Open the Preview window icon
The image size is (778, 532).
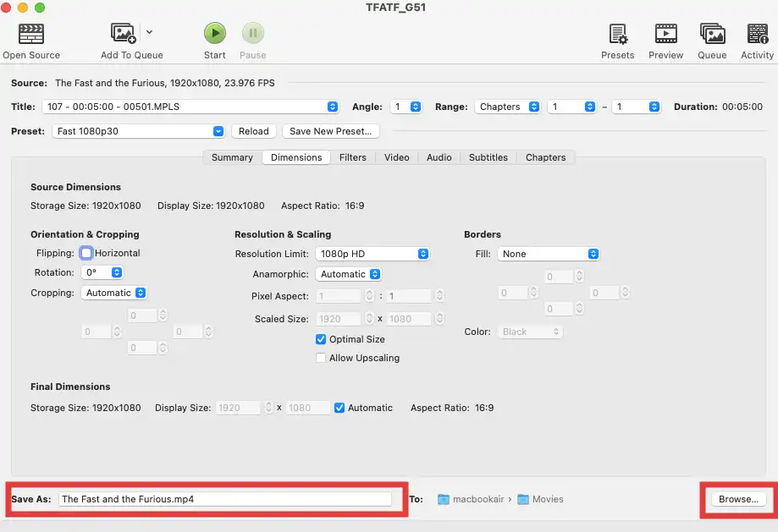666,34
